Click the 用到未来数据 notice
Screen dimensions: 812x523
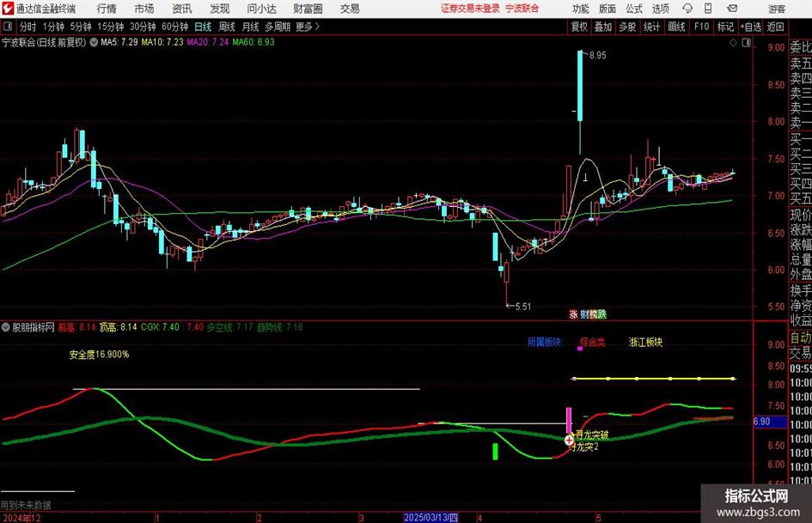[26, 505]
